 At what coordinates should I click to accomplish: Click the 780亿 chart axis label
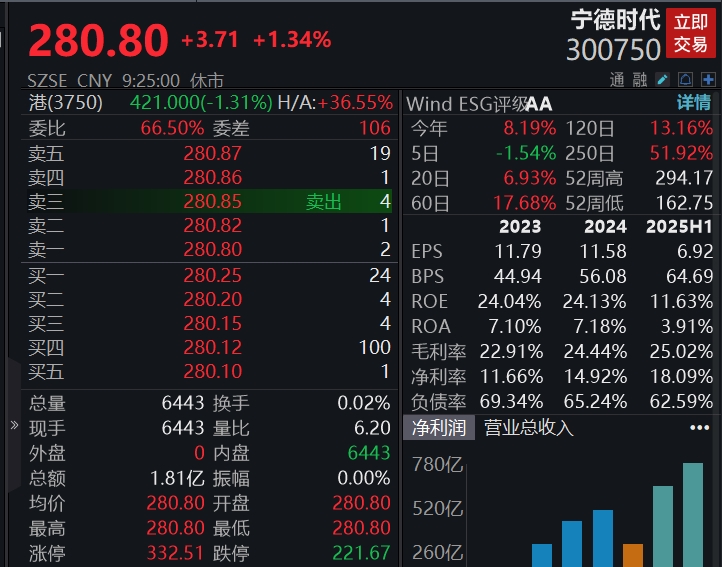click(437, 464)
